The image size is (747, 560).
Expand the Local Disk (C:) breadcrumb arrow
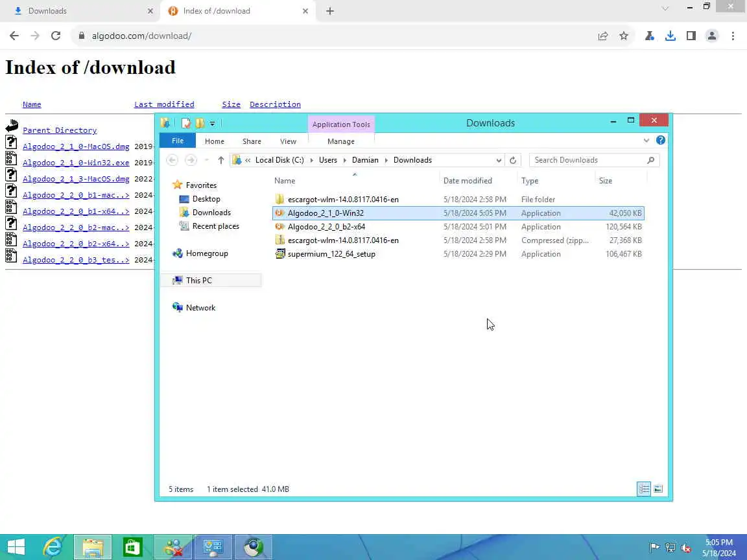(311, 160)
